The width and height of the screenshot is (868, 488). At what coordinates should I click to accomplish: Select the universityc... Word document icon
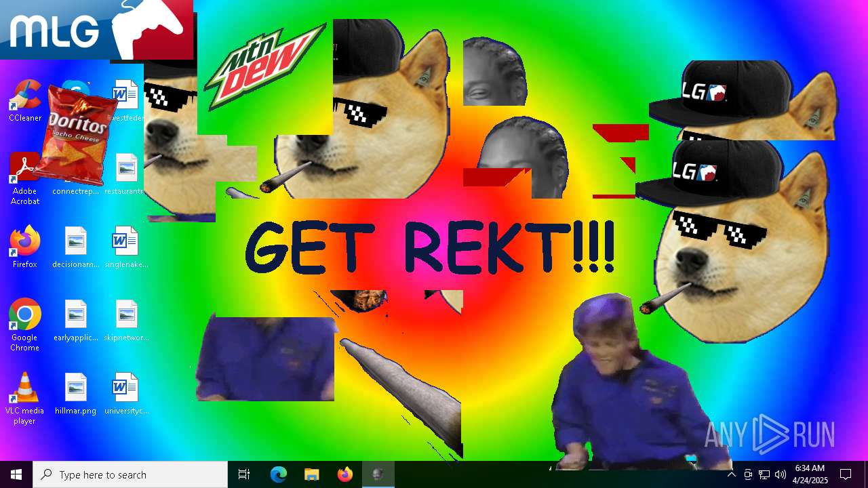tap(126, 393)
